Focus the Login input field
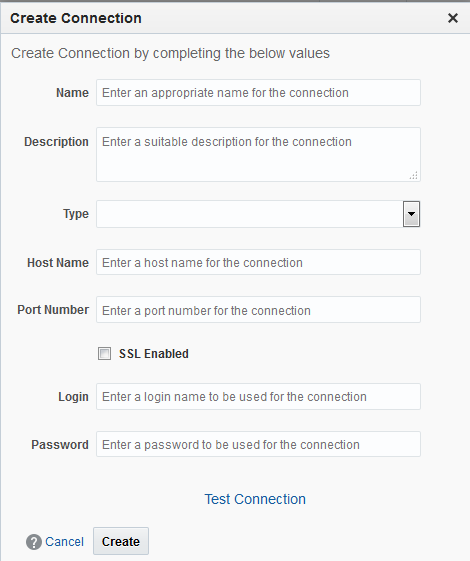This screenshot has width=470, height=561. 258,396
